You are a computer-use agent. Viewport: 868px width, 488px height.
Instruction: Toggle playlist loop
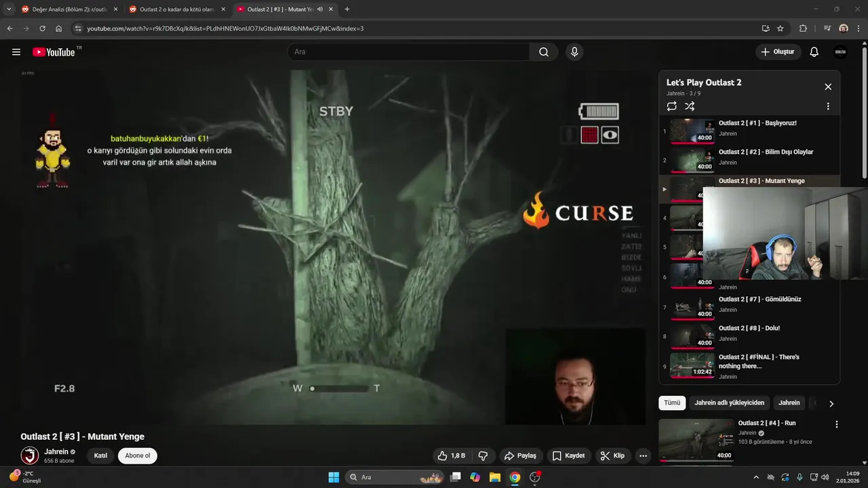pos(672,106)
